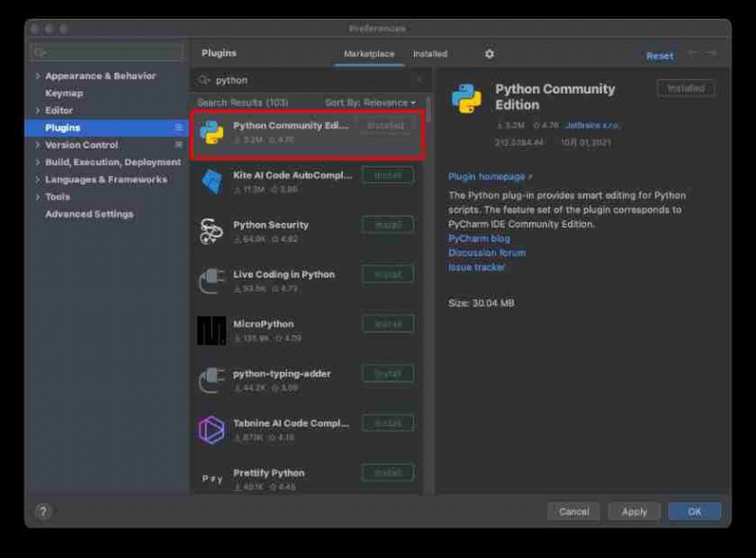Switch to the Marketplace tab
756x558 pixels.
[x=369, y=54]
